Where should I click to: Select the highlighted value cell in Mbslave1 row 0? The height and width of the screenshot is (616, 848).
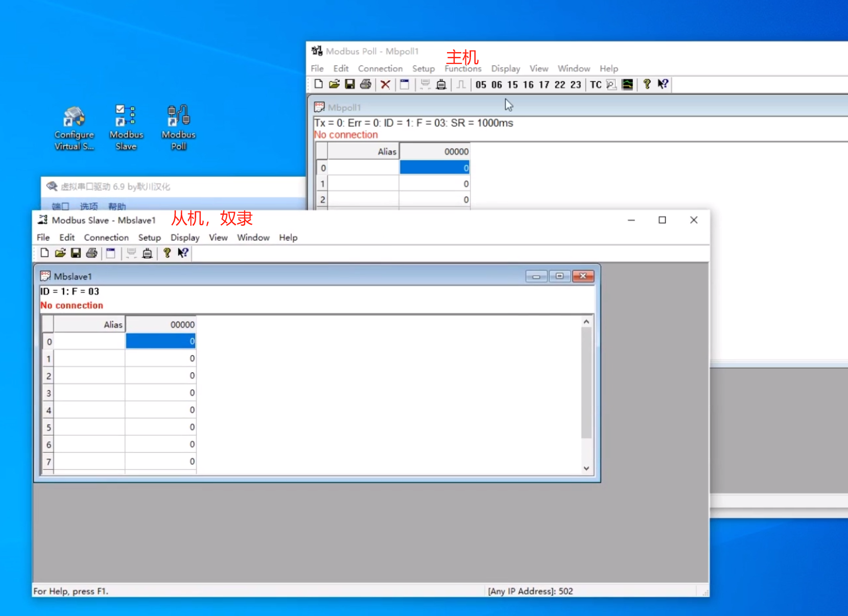click(x=161, y=341)
